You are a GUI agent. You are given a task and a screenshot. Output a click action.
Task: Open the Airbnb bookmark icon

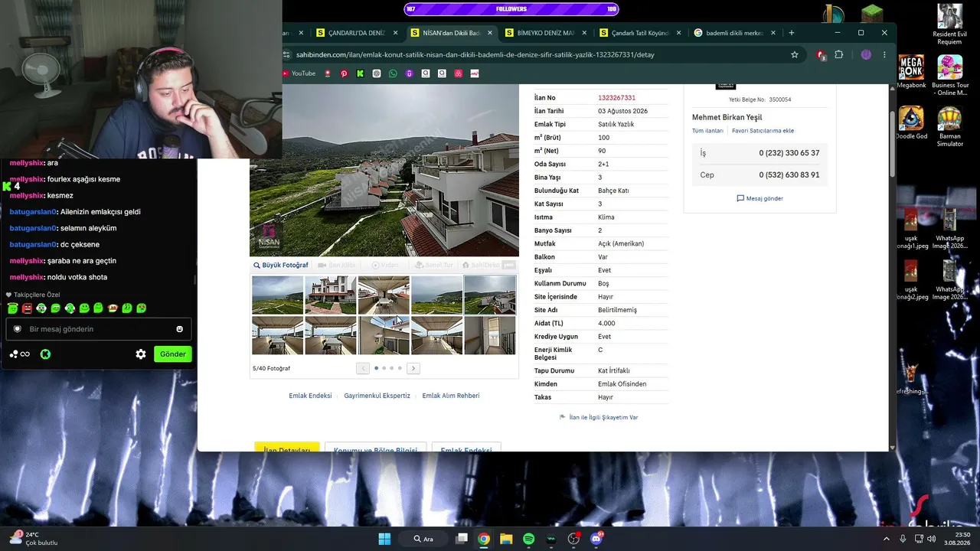[458, 73]
